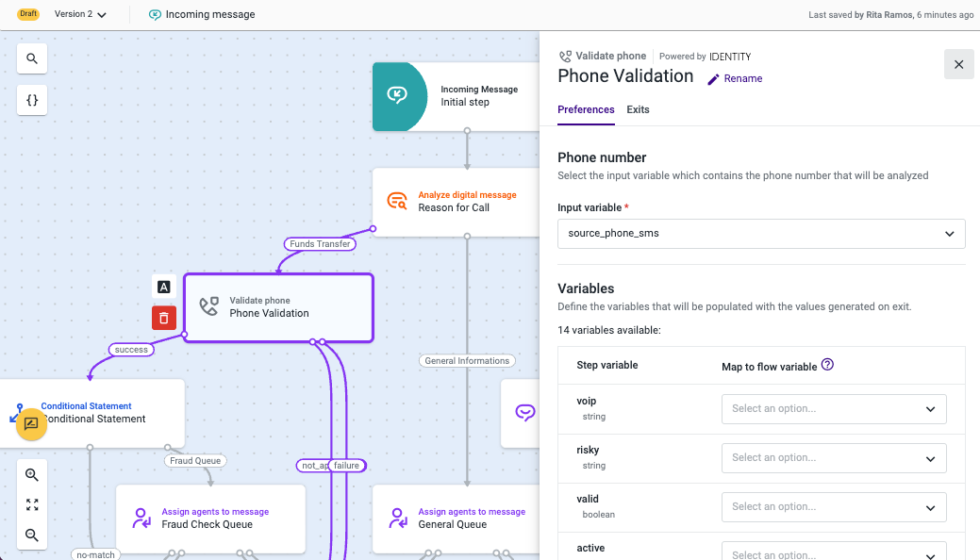Click the Step variable column header
This screenshot has width=980, height=560.
pos(607,365)
